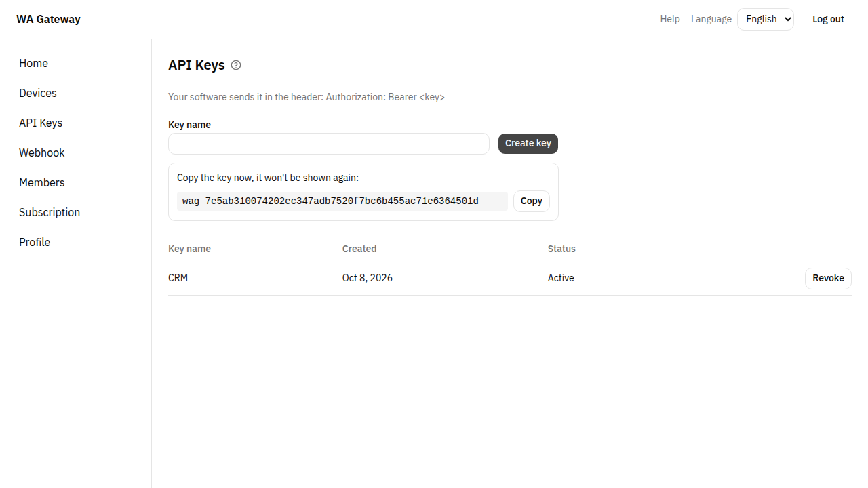Open the English language dropdown
868x488 pixels.
pos(766,19)
